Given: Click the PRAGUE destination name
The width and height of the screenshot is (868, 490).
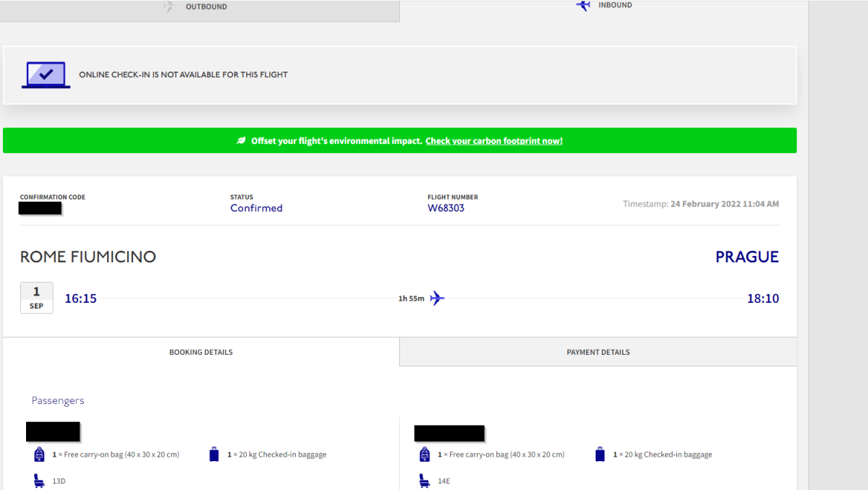Looking at the screenshot, I should point(746,257).
